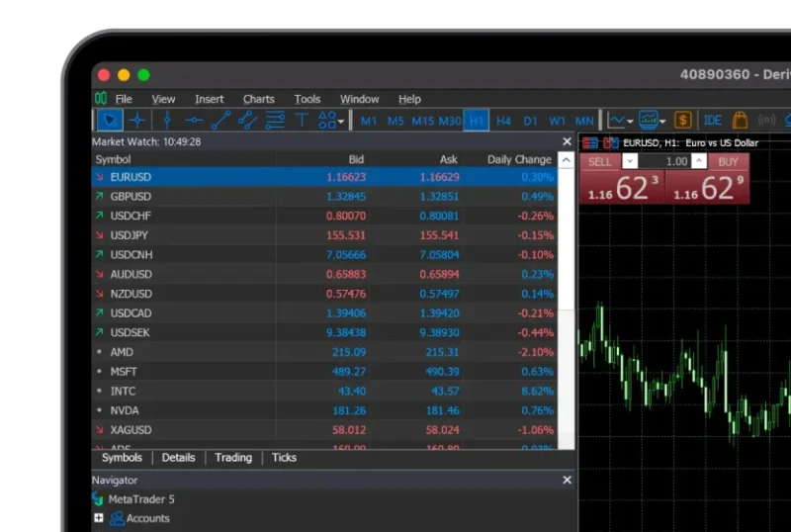
Task: Switch chart to MN timeframe
Action: 584,122
